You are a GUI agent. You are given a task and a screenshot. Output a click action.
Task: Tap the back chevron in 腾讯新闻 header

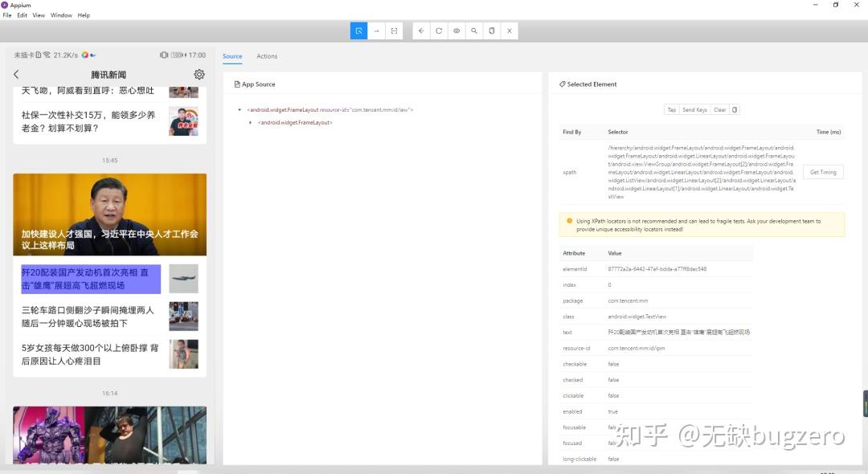click(x=16, y=74)
